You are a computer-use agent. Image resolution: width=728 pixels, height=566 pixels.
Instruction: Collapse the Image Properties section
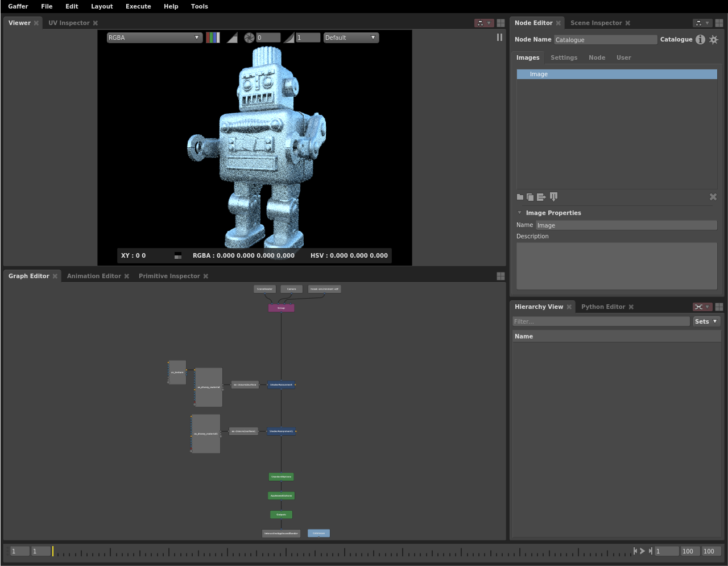pyautogui.click(x=519, y=213)
